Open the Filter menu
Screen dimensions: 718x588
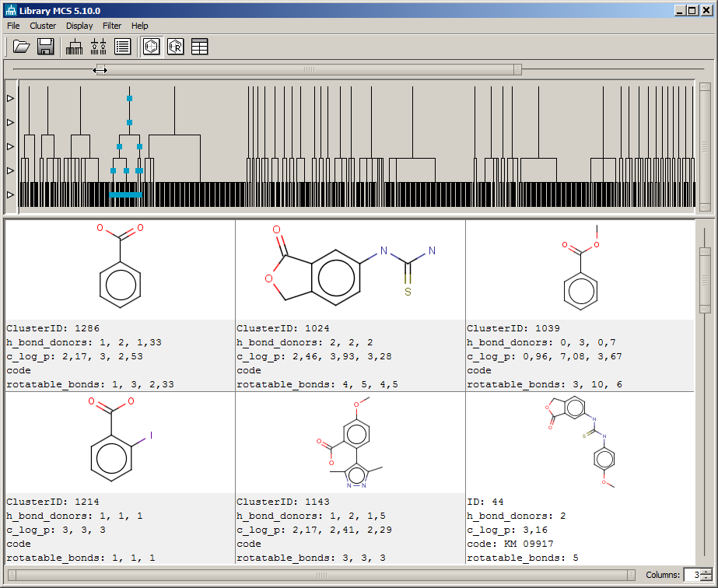[111, 26]
